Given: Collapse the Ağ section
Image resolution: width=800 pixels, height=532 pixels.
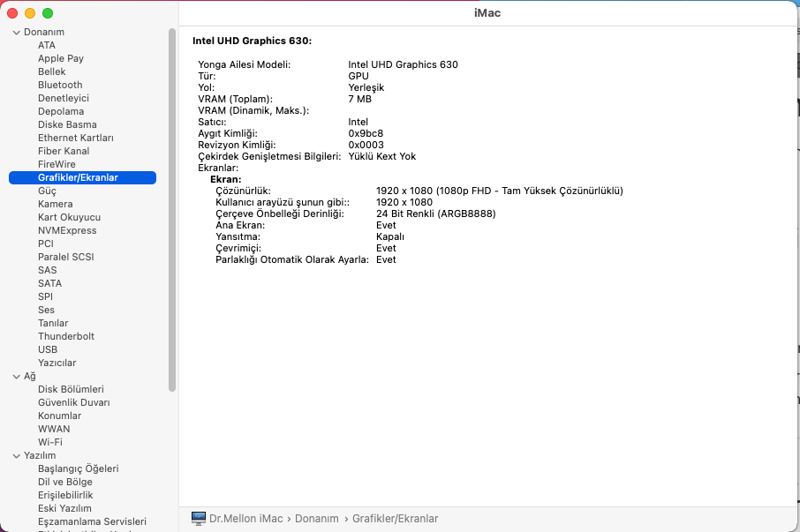Looking at the screenshot, I should 16,377.
